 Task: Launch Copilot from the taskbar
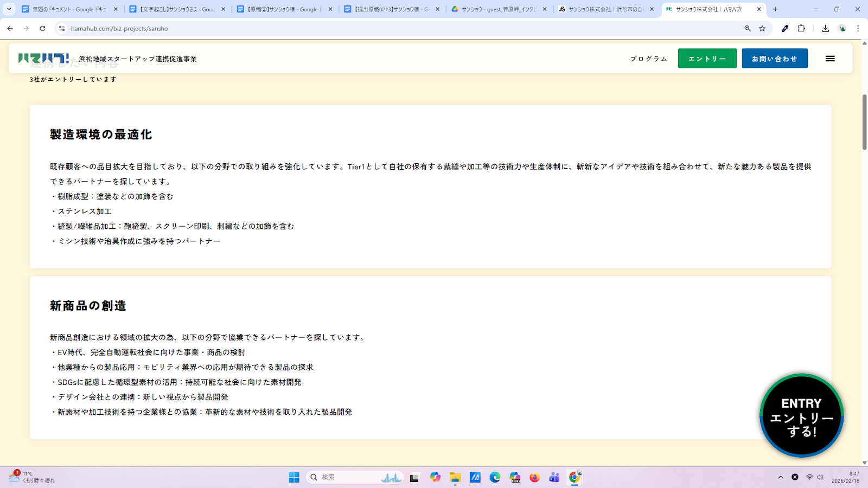point(435,477)
